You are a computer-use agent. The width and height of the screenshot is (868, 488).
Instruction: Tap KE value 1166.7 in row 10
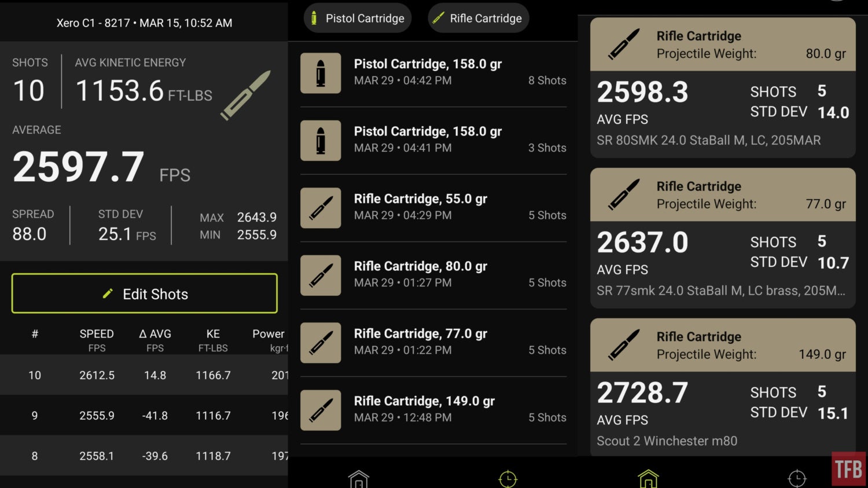pos(213,375)
